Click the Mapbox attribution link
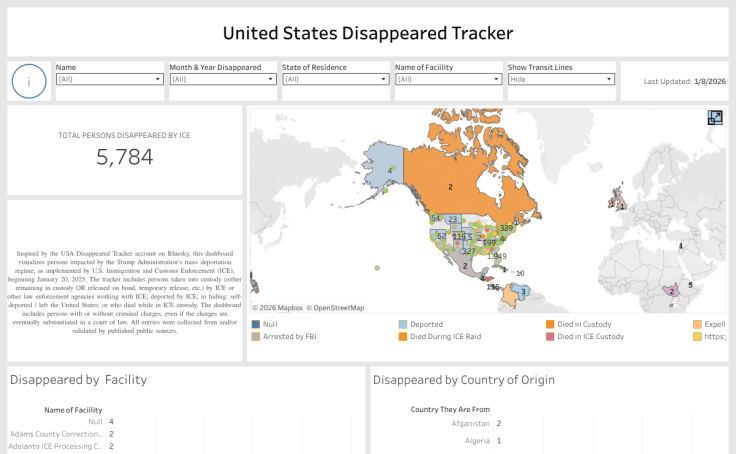 (282, 308)
